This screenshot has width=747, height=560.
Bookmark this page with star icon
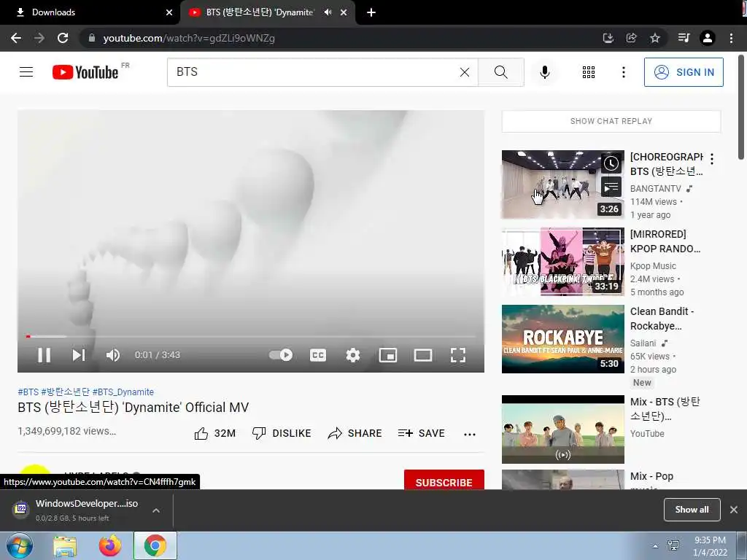655,38
